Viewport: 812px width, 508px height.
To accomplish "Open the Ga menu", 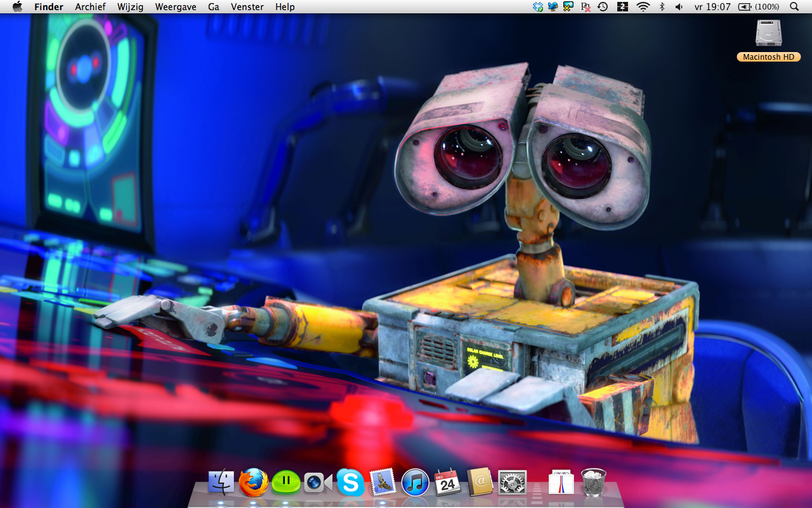I will (x=214, y=7).
